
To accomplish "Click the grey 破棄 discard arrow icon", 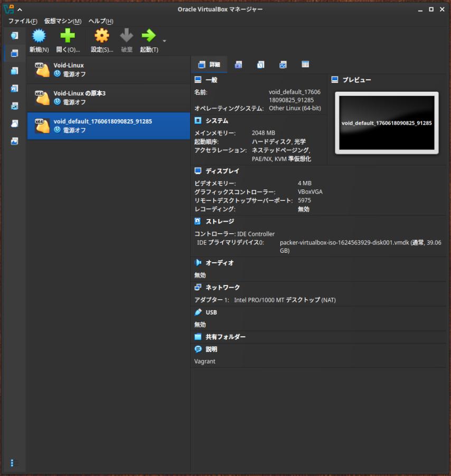I will point(126,36).
